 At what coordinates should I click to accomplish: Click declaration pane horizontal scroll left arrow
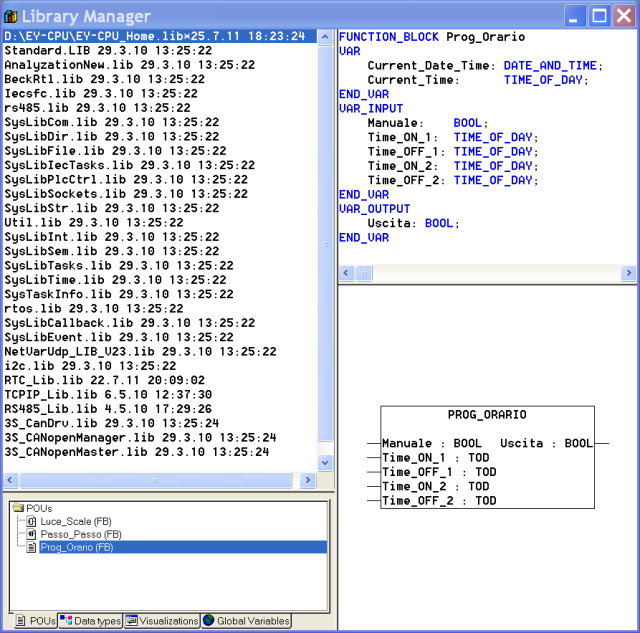point(346,273)
